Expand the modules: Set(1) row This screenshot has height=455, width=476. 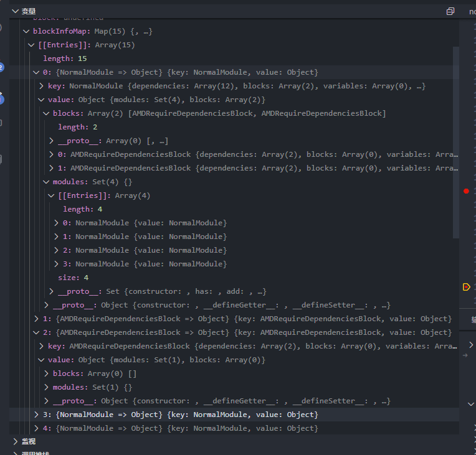46,387
